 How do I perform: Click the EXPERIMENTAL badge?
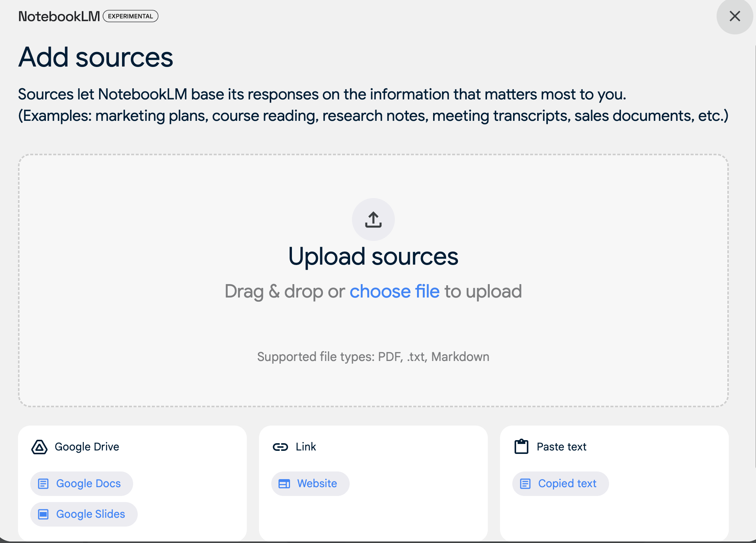[130, 16]
